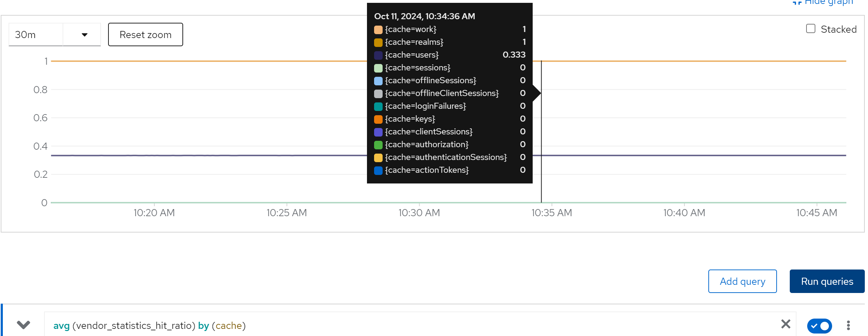Click the 10:35 AM time axis marker
Image resolution: width=868 pixels, height=336 pixels.
pyautogui.click(x=552, y=213)
